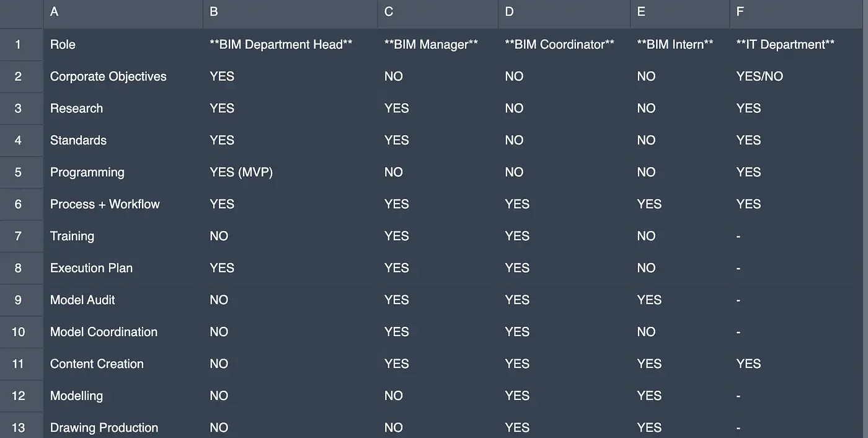Select column A header

tap(123, 12)
